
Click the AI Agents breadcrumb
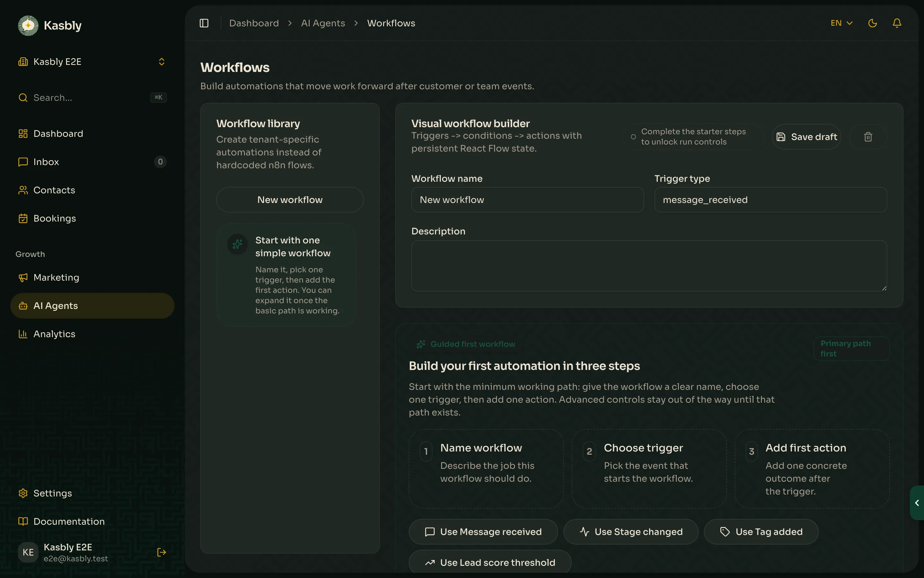point(323,23)
